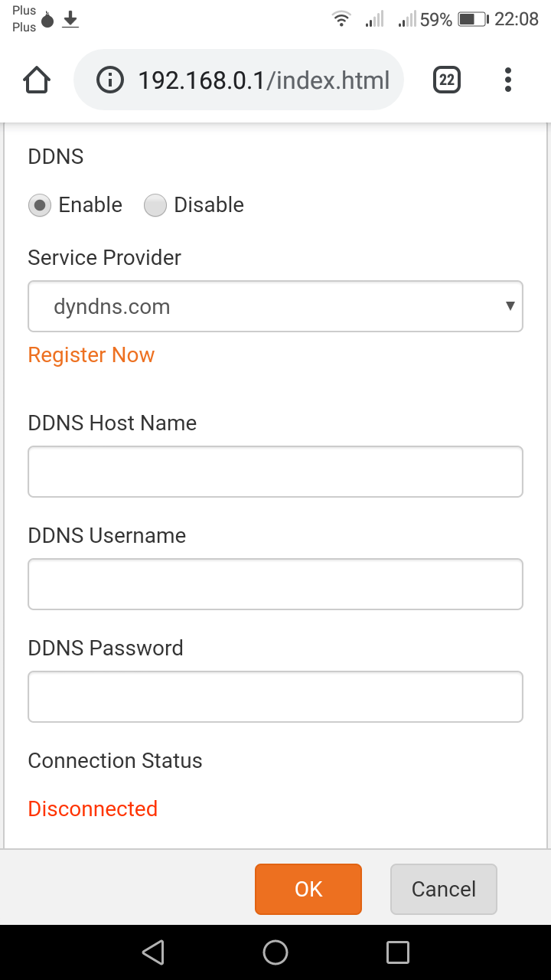
Task: Open the Service Provider dropdown
Action: pyautogui.click(x=275, y=306)
